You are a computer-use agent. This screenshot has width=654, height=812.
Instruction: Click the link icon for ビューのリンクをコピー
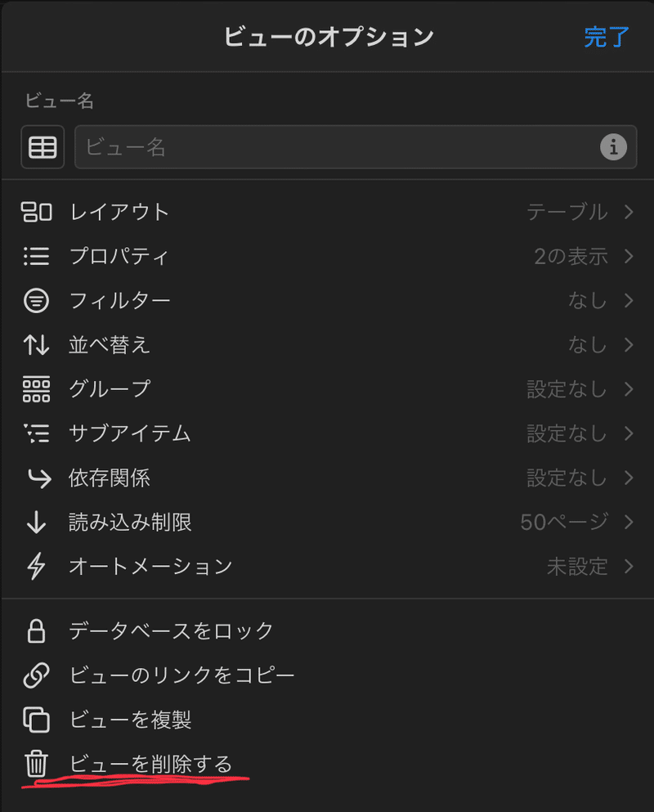pos(36,675)
